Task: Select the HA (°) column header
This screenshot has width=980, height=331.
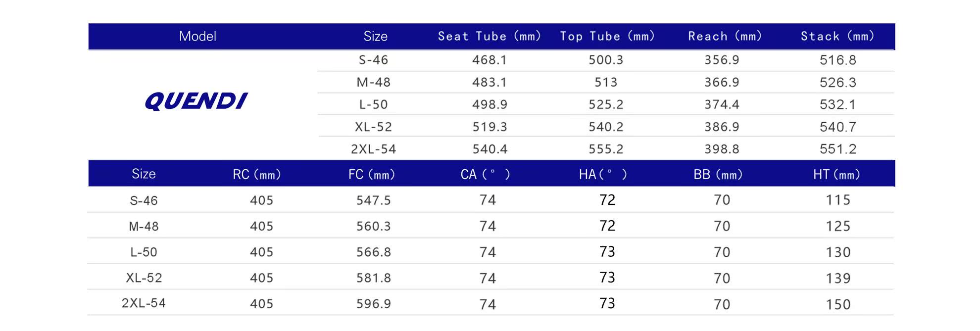Action: (x=603, y=174)
